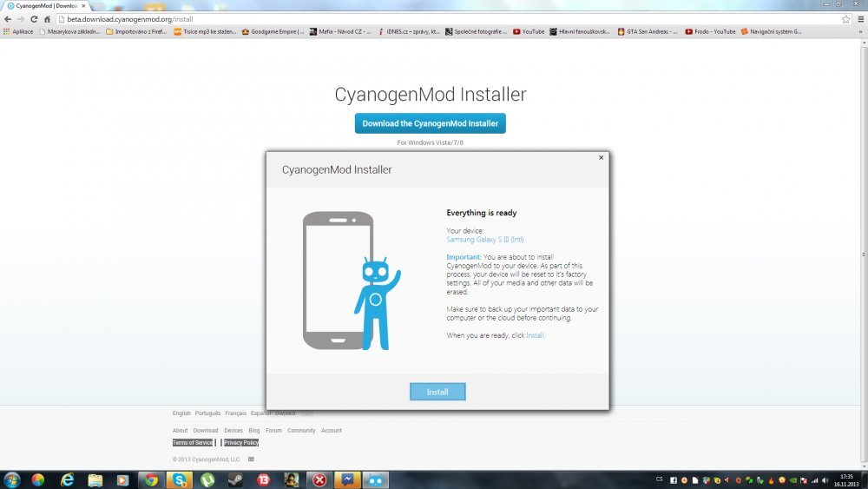The width and height of the screenshot is (868, 489).
Task: Click Download the CyanogenMod Installer button
Action: tap(431, 123)
